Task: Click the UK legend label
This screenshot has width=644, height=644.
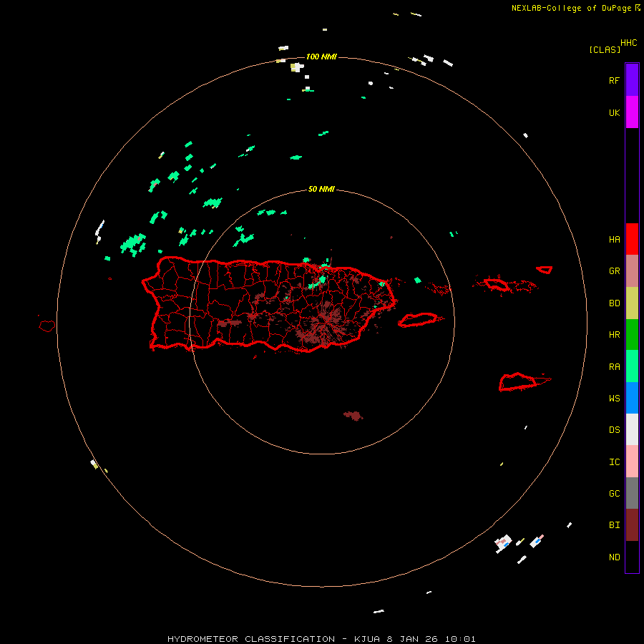Action: pyautogui.click(x=614, y=113)
